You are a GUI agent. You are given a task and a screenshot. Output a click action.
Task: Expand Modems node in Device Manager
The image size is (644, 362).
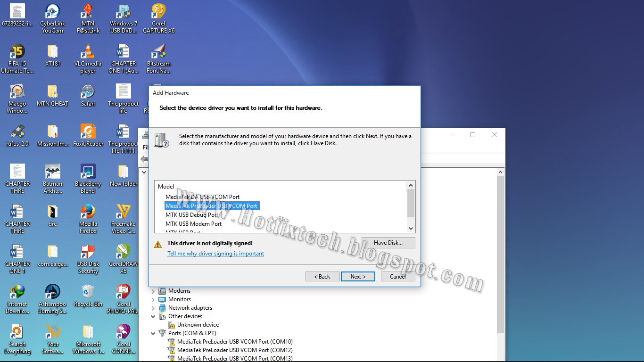pos(153,291)
